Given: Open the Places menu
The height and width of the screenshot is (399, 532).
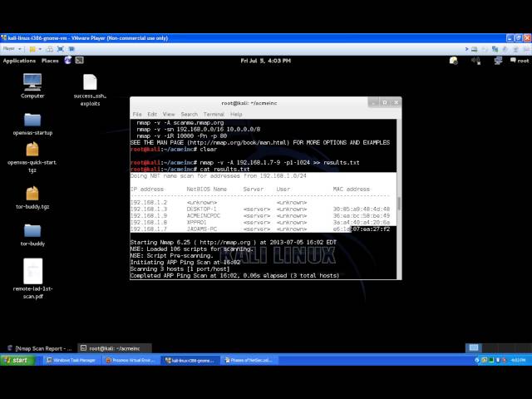Looking at the screenshot, I should coord(50,61).
